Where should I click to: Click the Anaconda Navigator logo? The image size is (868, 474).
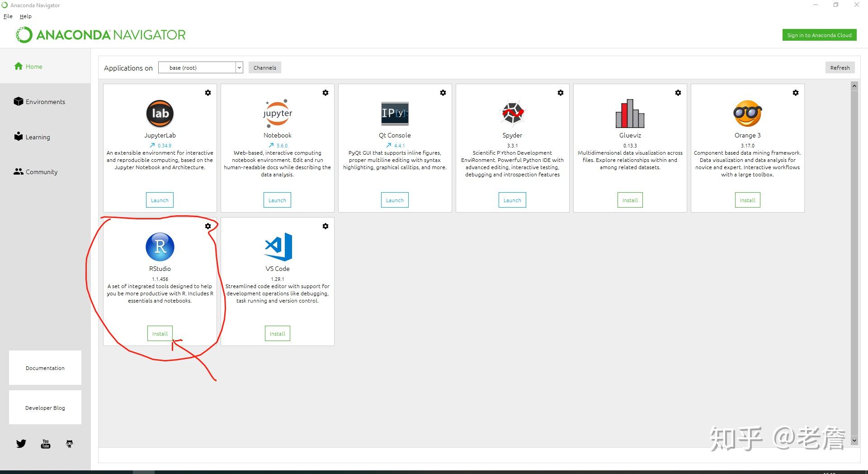tap(101, 35)
